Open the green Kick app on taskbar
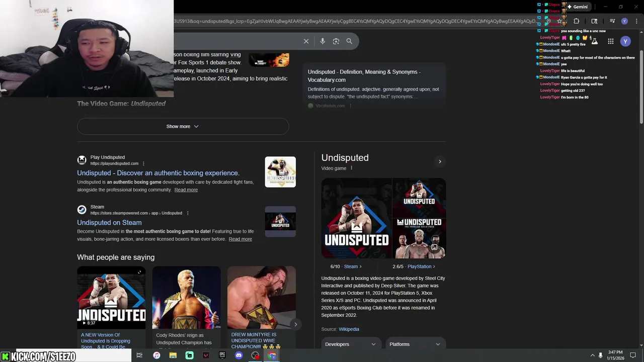Viewport: 644px width, 362px height. coord(190,355)
